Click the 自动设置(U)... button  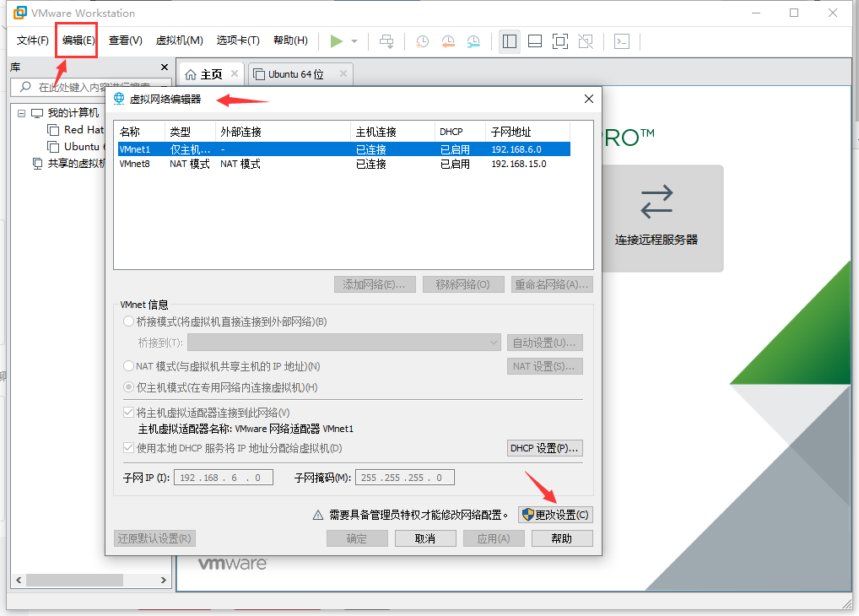(544, 343)
